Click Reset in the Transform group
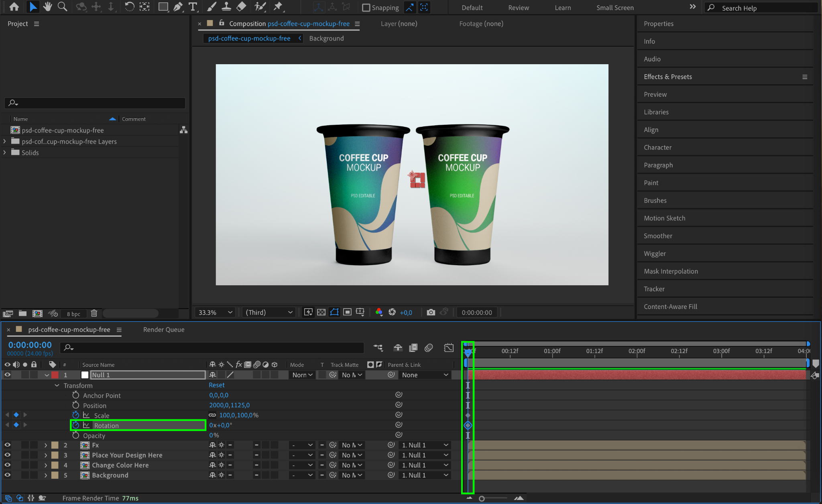 (x=217, y=385)
